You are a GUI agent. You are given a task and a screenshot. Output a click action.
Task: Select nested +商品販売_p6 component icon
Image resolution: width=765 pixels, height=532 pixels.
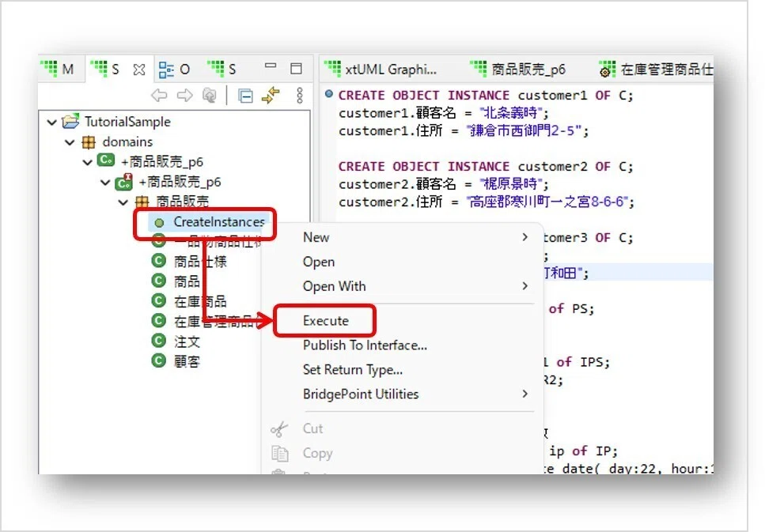tap(123, 182)
